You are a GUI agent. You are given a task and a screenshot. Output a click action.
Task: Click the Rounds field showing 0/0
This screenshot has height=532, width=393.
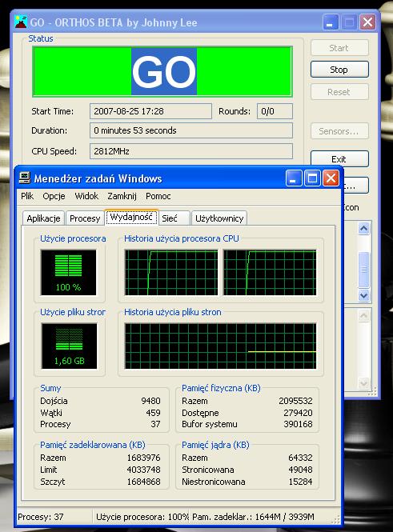(275, 111)
